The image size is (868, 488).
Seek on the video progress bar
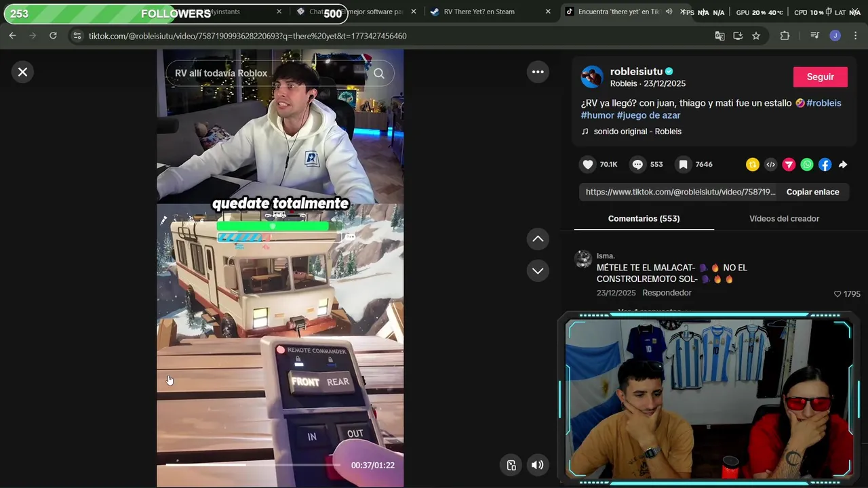252,465
